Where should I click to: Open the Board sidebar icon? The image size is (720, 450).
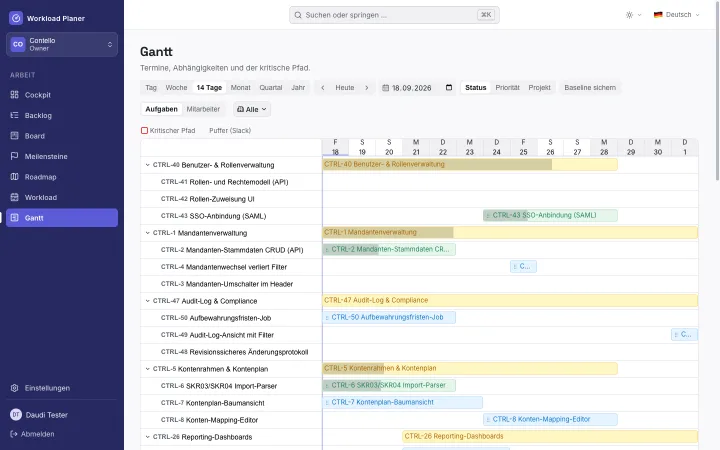point(15,135)
